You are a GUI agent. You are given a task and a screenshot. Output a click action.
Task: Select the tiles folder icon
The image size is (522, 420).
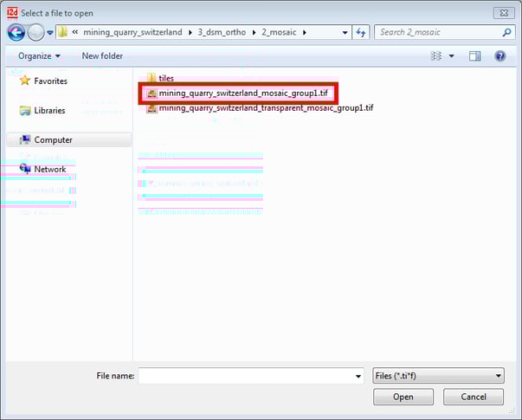click(x=151, y=78)
